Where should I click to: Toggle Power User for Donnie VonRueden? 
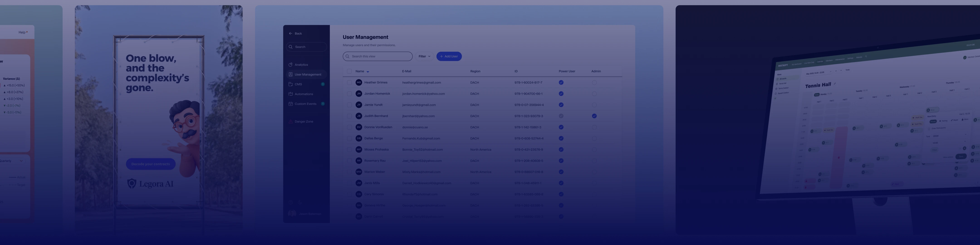coord(561,127)
